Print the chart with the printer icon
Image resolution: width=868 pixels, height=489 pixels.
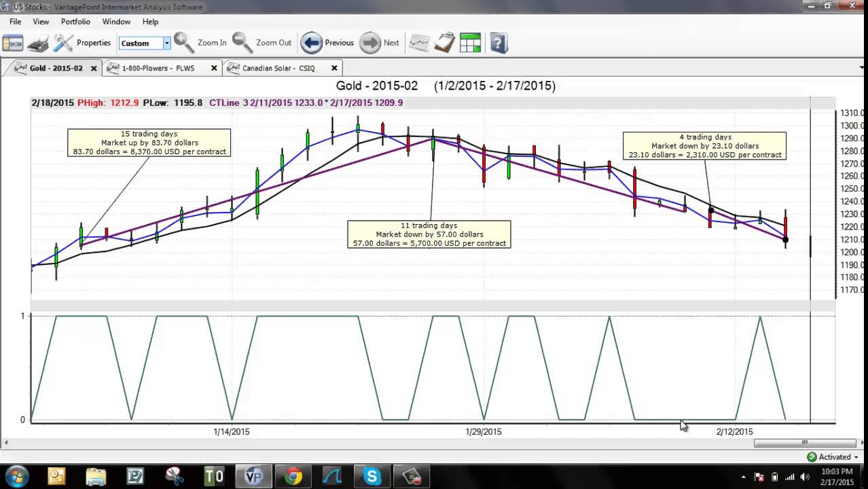click(38, 43)
